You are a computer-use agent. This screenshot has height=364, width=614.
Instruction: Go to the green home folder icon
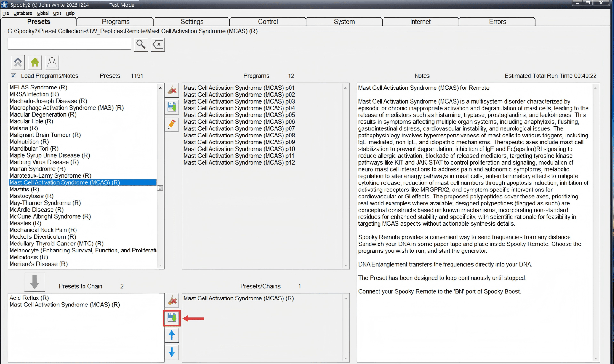click(x=35, y=62)
